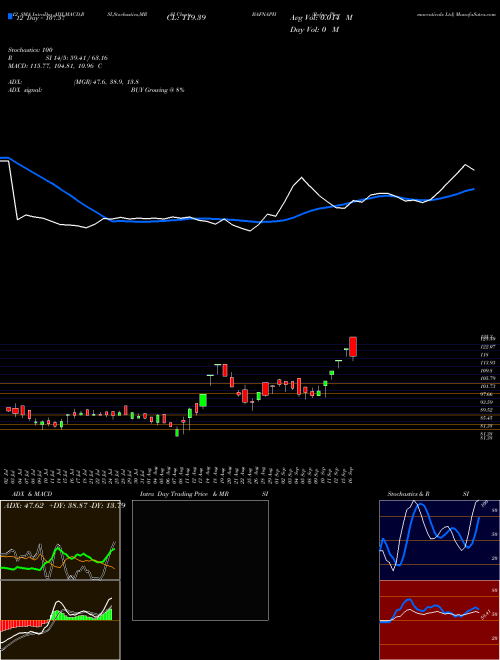Open the MACD histogram chart panel
The width and height of the screenshot is (500, 660).
[60, 620]
